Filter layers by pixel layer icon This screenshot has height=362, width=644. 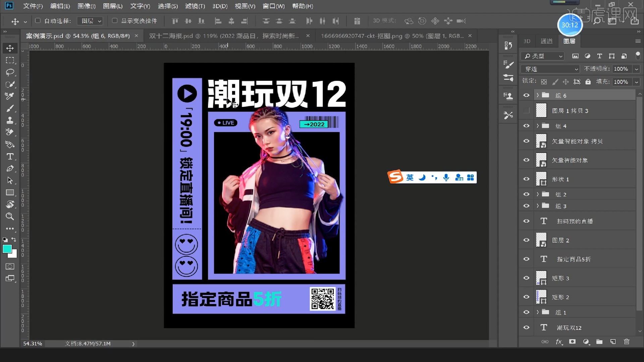(x=575, y=56)
